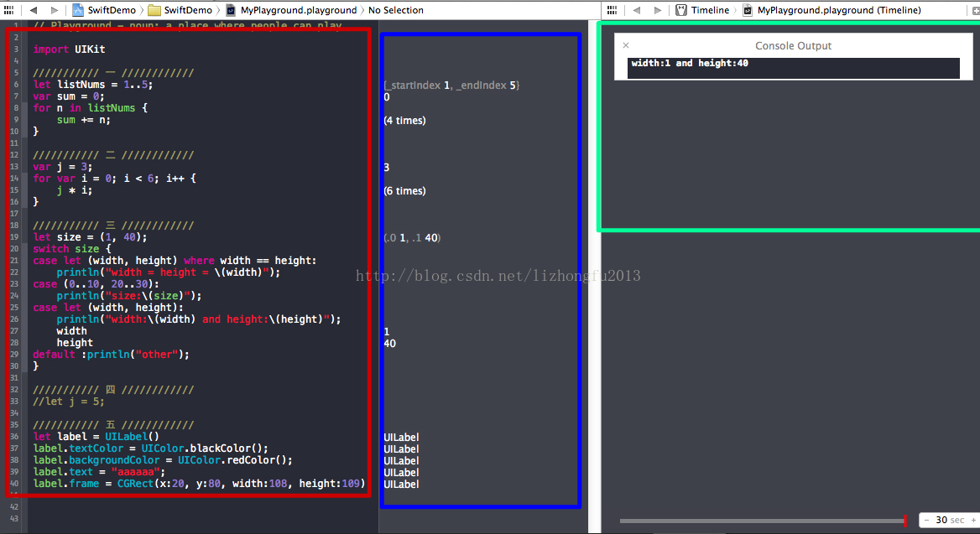Click the (6 times) result
The width and height of the screenshot is (980, 534).
click(404, 191)
